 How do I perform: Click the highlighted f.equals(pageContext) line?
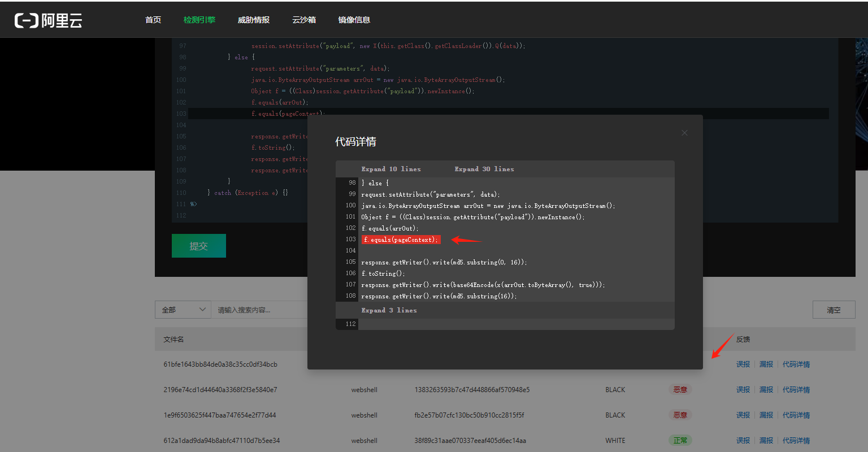[401, 240]
